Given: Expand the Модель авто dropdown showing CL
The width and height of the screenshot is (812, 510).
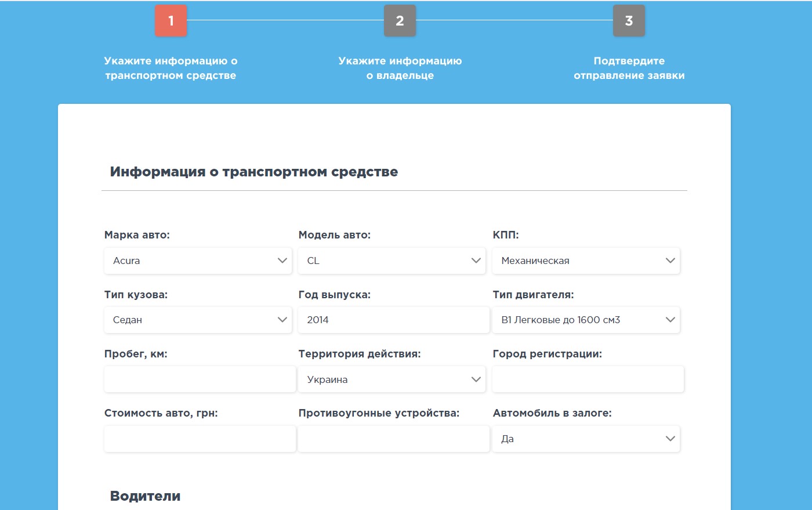Looking at the screenshot, I should click(391, 261).
